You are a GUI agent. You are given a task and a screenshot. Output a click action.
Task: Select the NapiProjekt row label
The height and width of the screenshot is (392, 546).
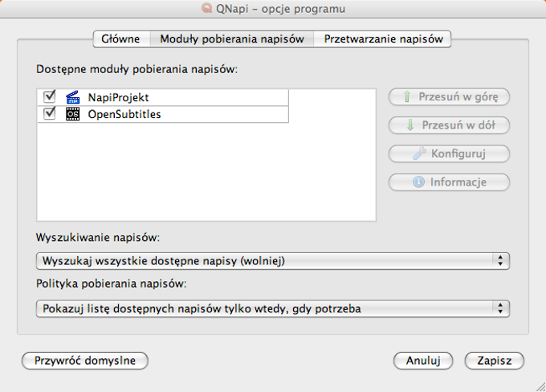pyautogui.click(x=118, y=97)
